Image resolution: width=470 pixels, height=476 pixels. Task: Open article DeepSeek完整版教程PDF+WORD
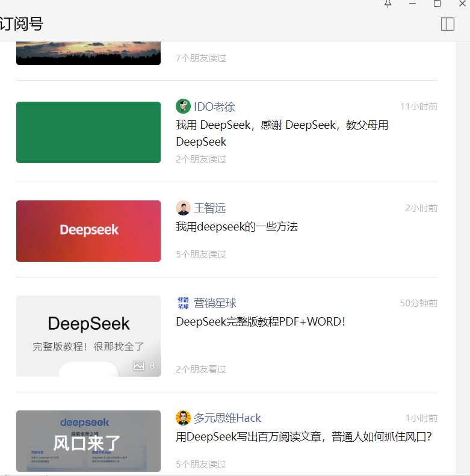[261, 322]
